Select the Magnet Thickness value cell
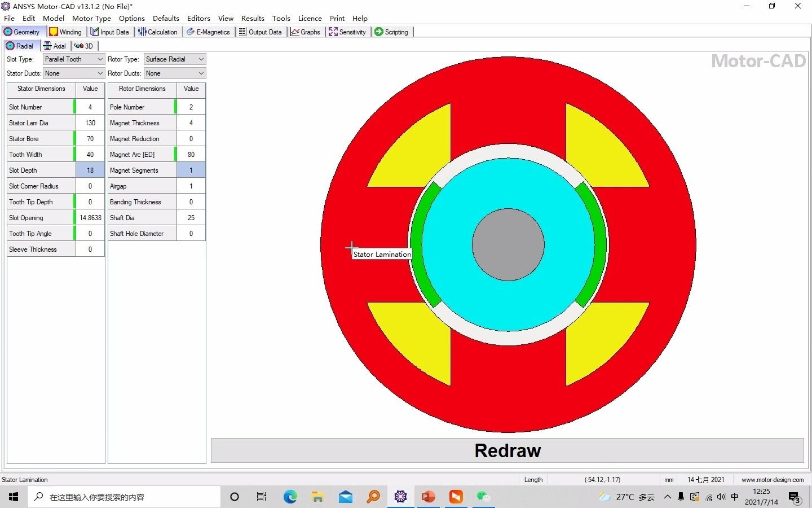812x508 pixels. coord(191,123)
